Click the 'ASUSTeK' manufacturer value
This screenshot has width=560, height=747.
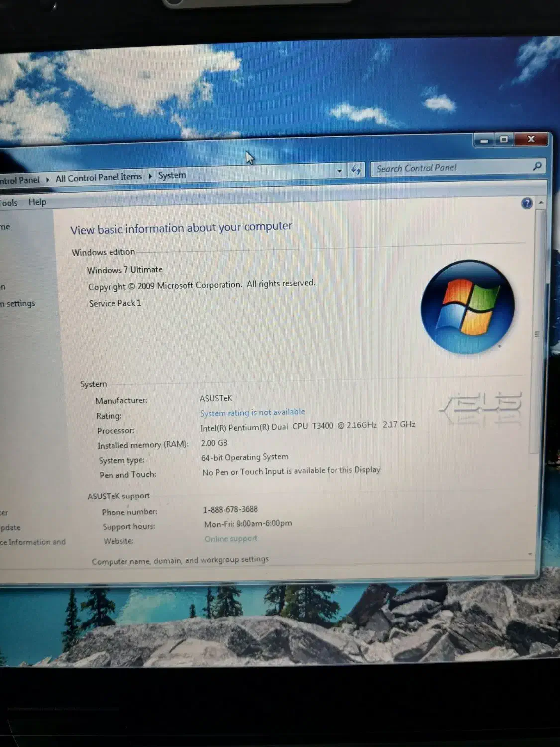pyautogui.click(x=216, y=398)
